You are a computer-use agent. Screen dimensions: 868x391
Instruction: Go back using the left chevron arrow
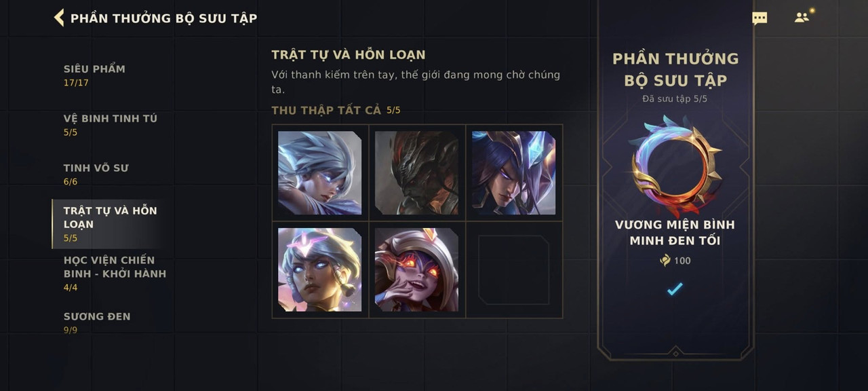(59, 18)
